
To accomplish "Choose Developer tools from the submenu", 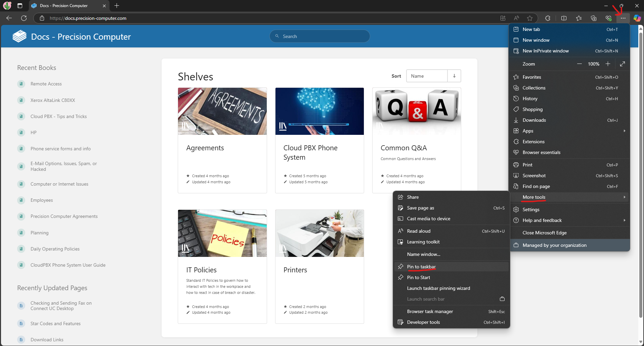I will click(423, 322).
